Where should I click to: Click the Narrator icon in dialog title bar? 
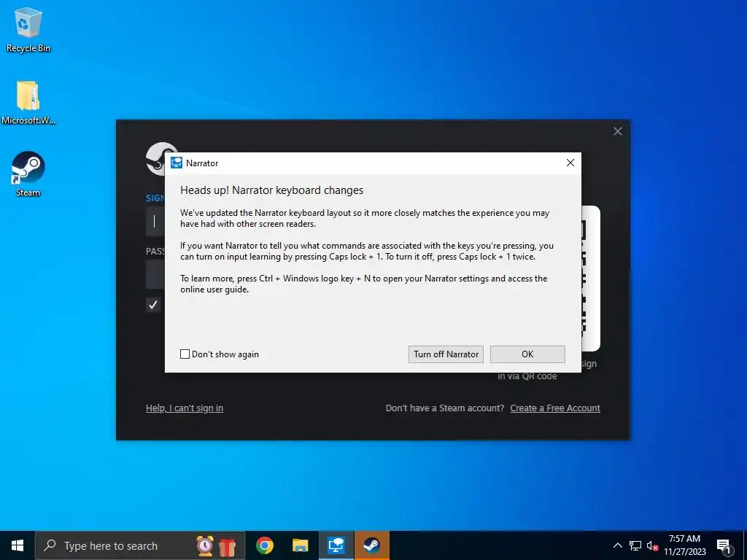[177, 163]
